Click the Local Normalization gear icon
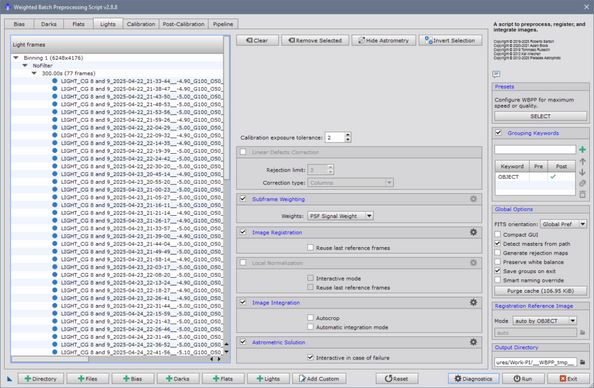 (473, 263)
